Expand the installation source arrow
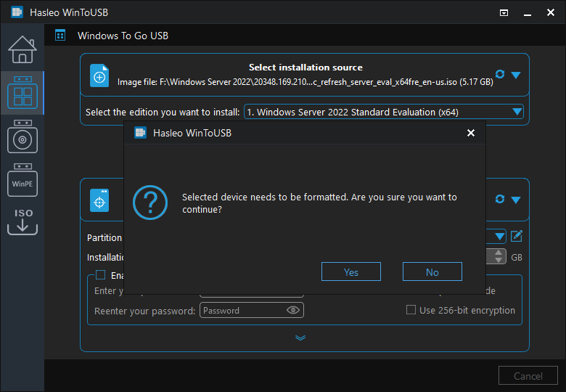This screenshot has width=566, height=392. [x=516, y=75]
